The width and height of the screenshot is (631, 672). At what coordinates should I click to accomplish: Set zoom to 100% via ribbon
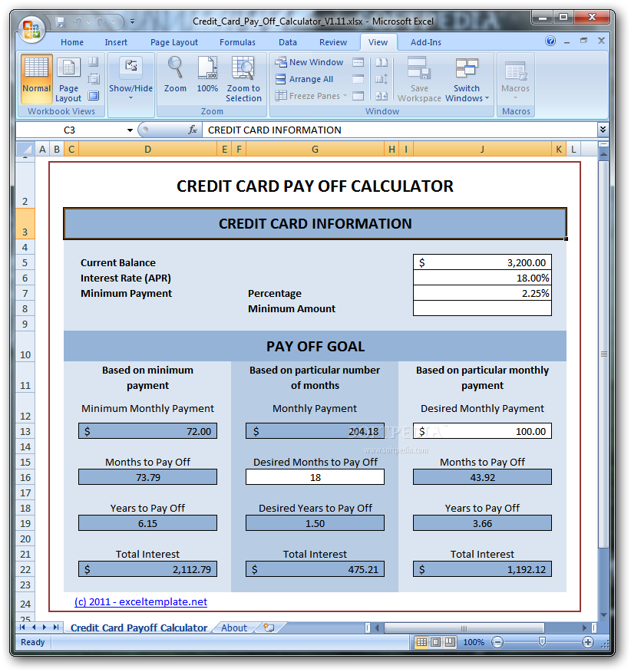point(207,75)
